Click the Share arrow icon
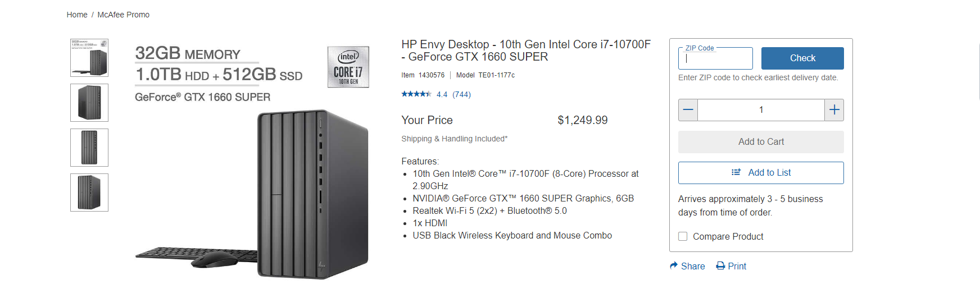Image resolution: width=980 pixels, height=284 pixels. (674, 265)
